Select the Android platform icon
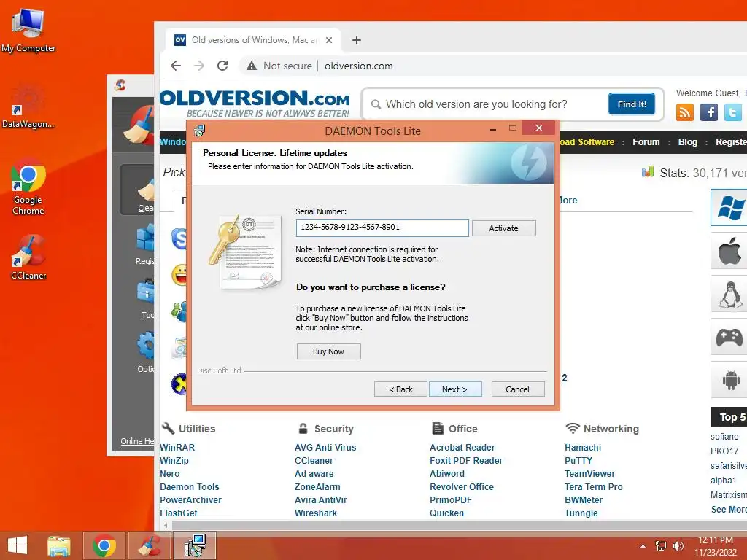This screenshot has width=747, height=560. pos(729,379)
